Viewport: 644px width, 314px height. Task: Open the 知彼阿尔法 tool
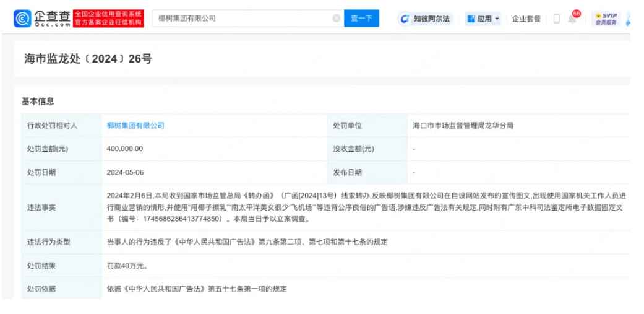[424, 19]
